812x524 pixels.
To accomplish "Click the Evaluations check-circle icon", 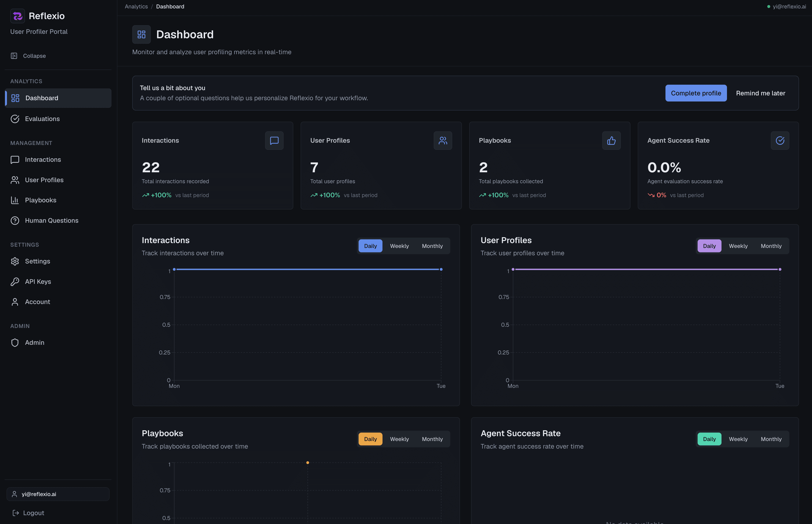I will pyautogui.click(x=15, y=119).
